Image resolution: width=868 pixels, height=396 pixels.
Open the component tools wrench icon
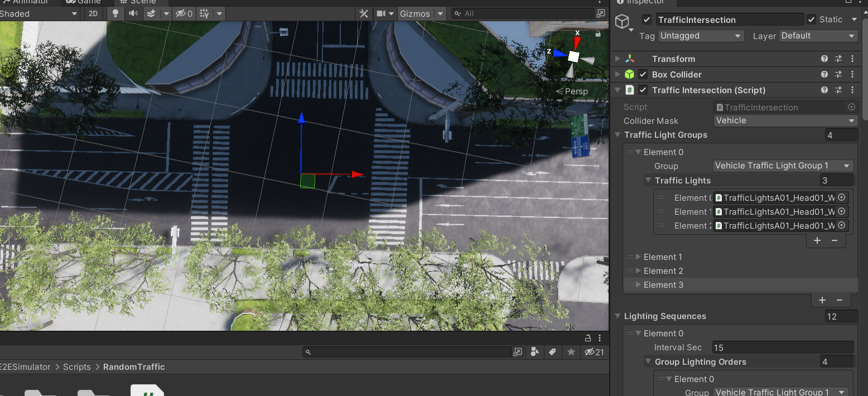click(x=364, y=13)
